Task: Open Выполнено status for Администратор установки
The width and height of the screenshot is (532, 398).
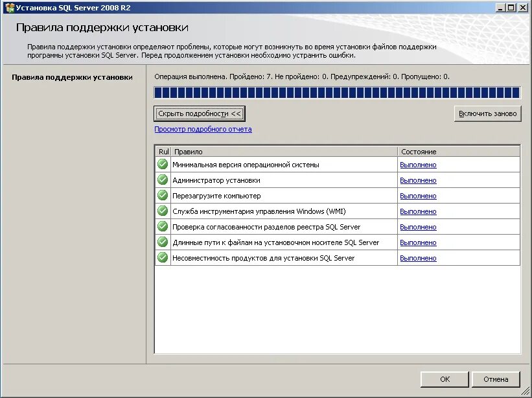Action: [x=418, y=180]
